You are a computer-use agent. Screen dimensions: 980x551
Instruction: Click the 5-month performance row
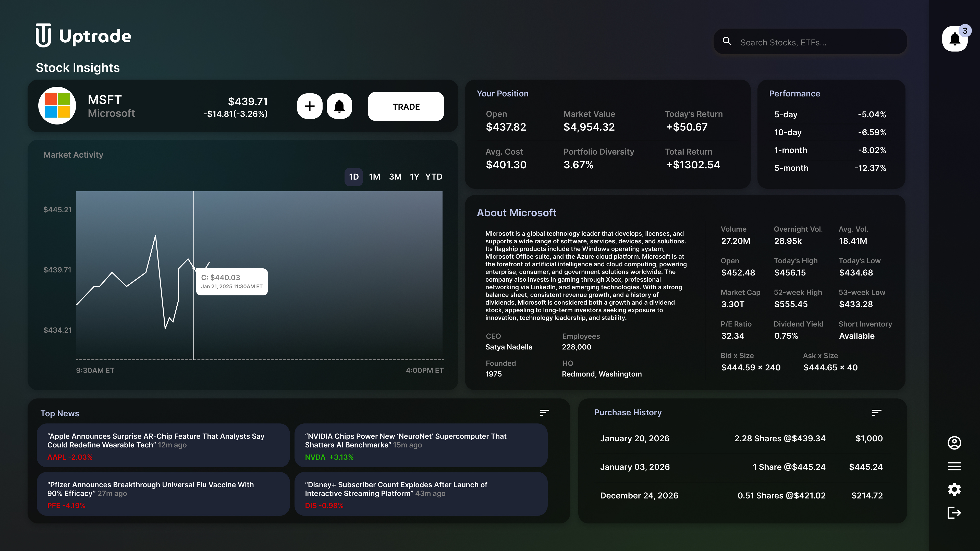[830, 168]
